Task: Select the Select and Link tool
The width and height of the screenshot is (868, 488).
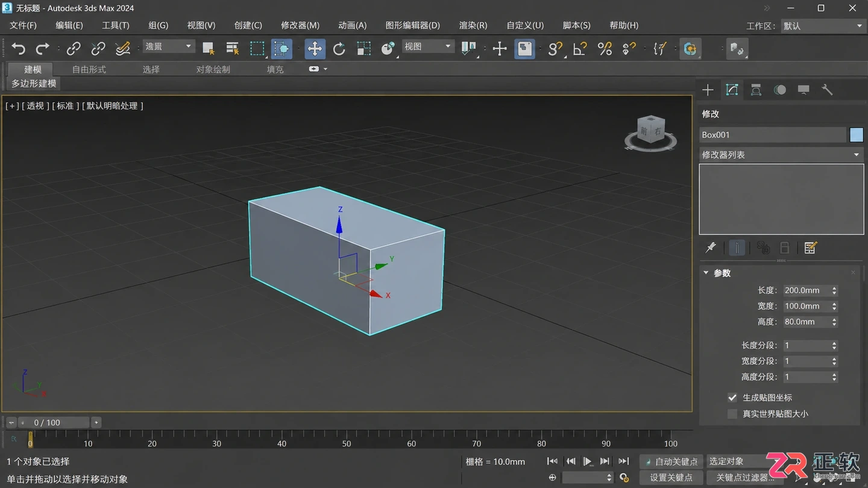Action: (x=74, y=48)
